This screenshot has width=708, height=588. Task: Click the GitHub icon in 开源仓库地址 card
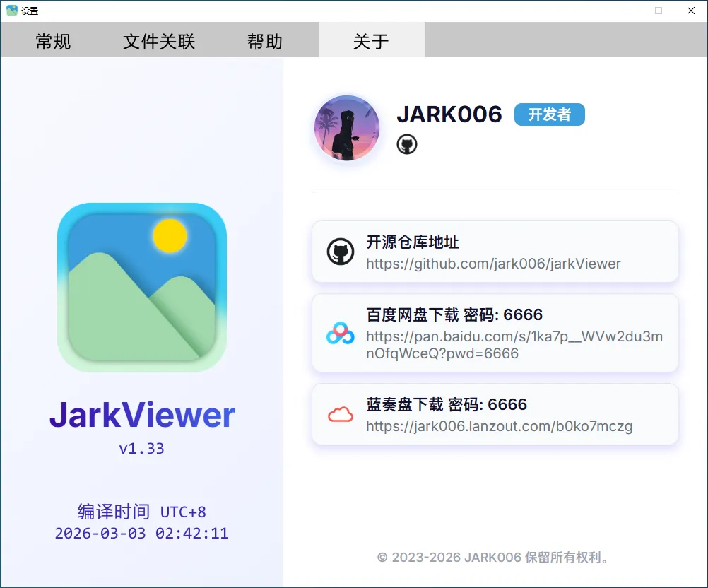pos(341,252)
